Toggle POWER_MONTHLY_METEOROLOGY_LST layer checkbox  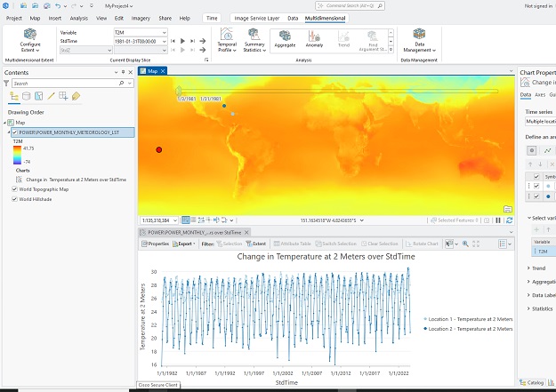[x=15, y=132]
